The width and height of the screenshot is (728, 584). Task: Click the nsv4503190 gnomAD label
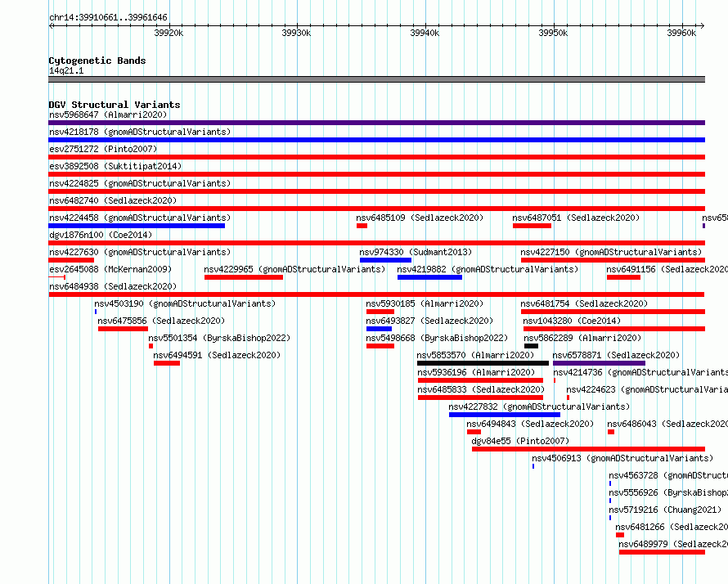point(185,303)
